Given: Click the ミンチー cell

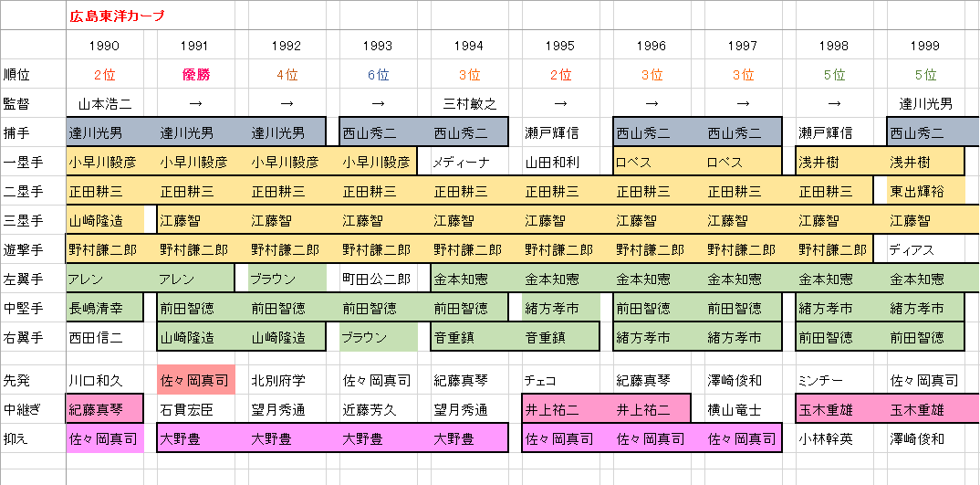Looking at the screenshot, I should 834,381.
